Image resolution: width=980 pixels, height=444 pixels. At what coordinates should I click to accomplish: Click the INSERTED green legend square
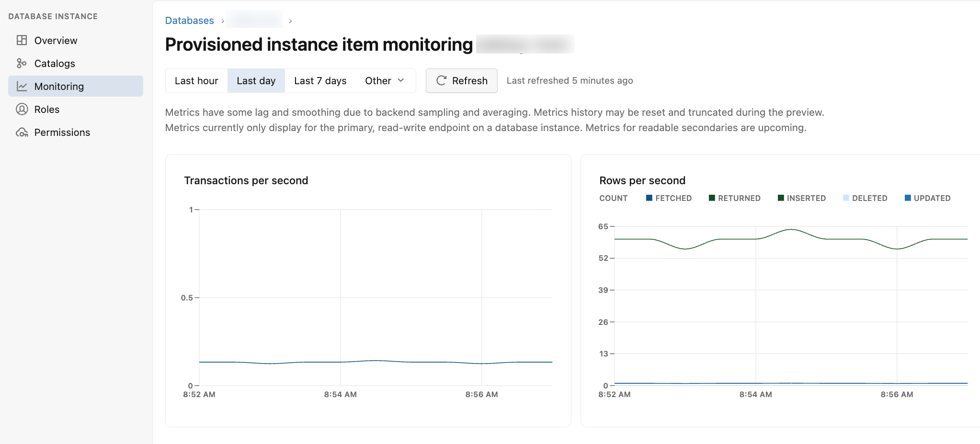point(780,198)
